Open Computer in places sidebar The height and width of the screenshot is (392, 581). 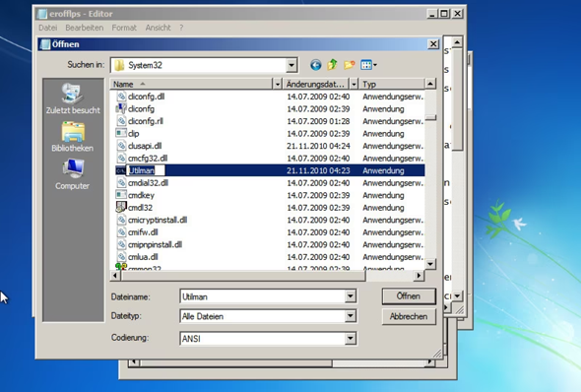73,174
